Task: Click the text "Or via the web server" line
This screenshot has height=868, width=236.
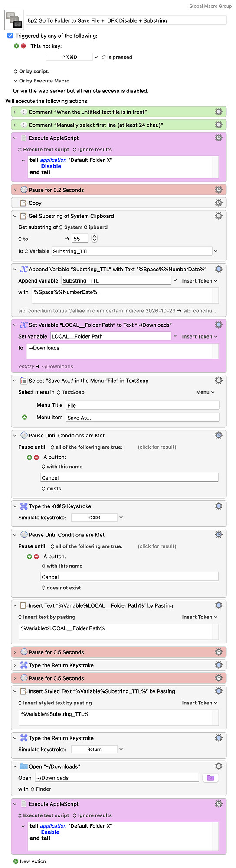Action: pos(81,91)
